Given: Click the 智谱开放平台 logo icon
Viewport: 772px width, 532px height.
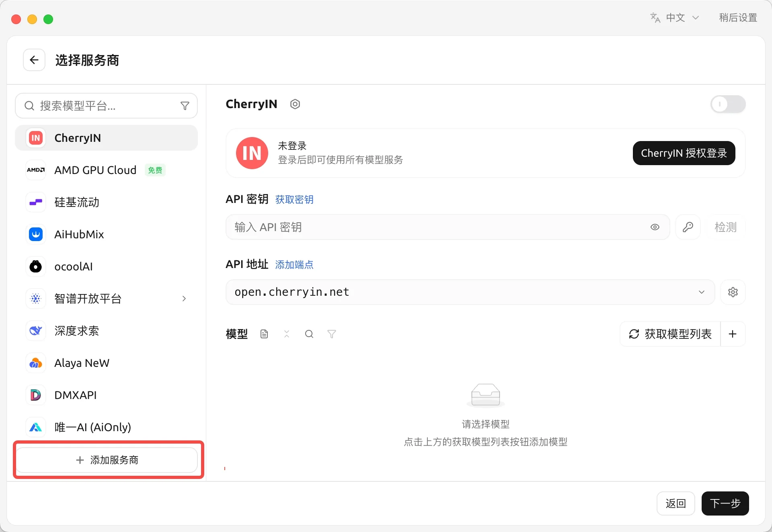Looking at the screenshot, I should 36,299.
